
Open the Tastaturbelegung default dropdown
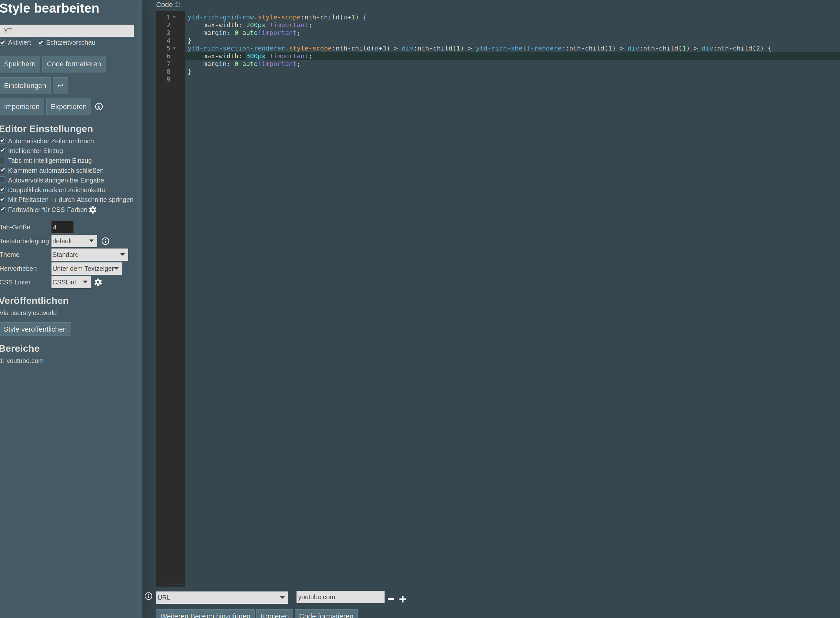click(74, 241)
